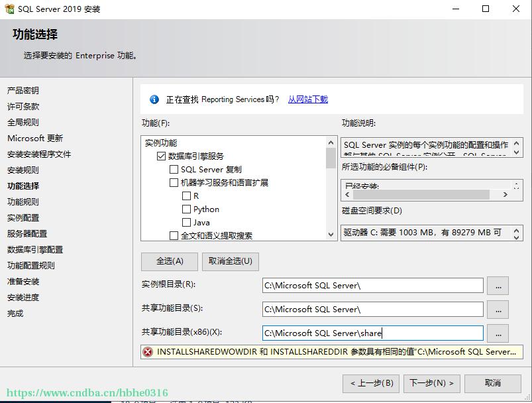Viewport: 532px width, 403px height.
Task: Browse for 共享功能目录(S) with ellipsis button
Action: tap(498, 310)
